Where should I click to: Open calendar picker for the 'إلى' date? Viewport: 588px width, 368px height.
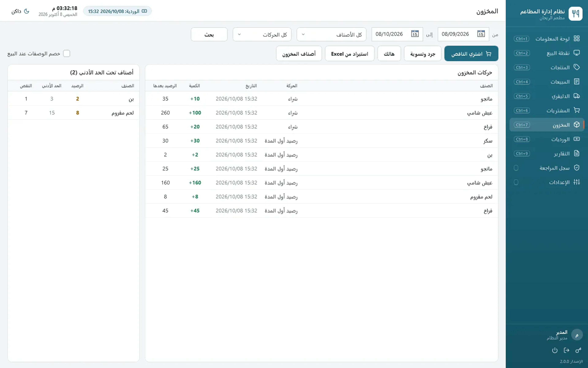coord(415,34)
